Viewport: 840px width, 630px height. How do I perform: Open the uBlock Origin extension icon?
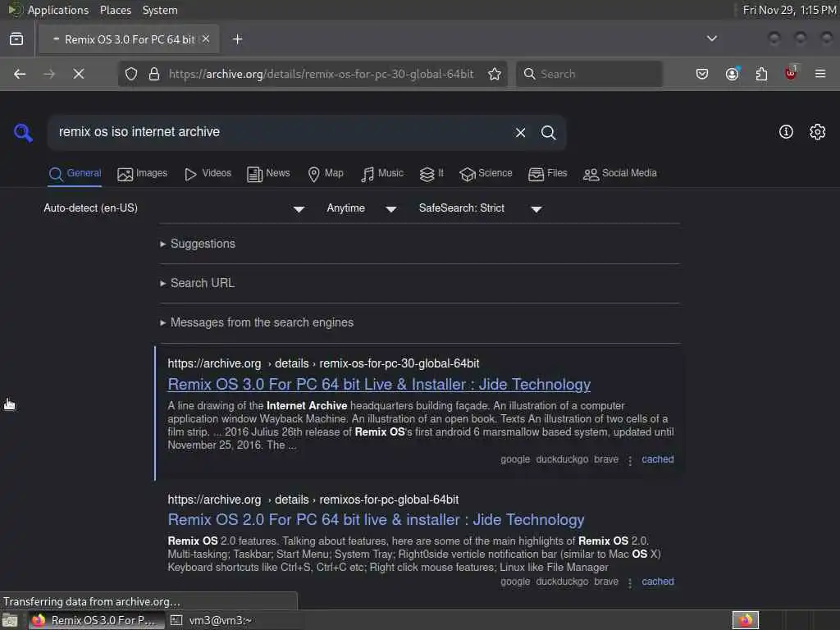[791, 73]
